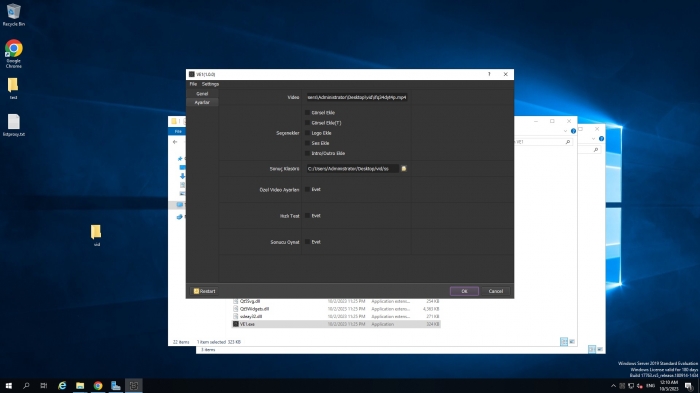The width and height of the screenshot is (700, 393).
Task: Select the test folder on desktop
Action: click(x=13, y=88)
